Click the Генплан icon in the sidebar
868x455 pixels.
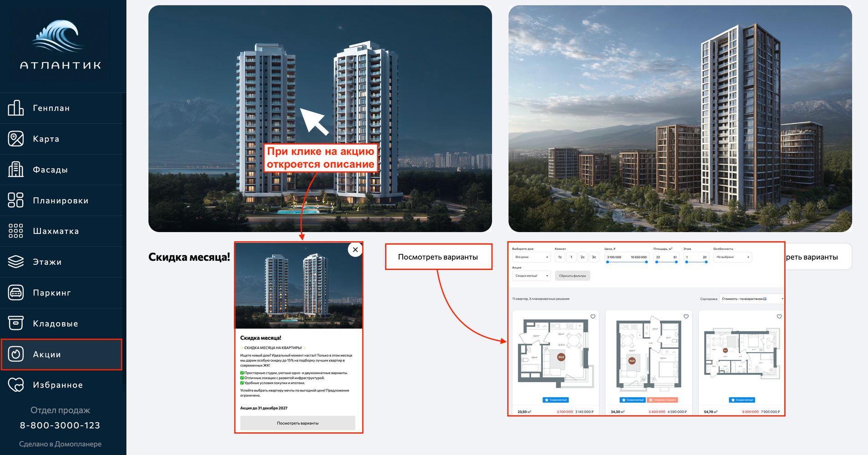[16, 108]
